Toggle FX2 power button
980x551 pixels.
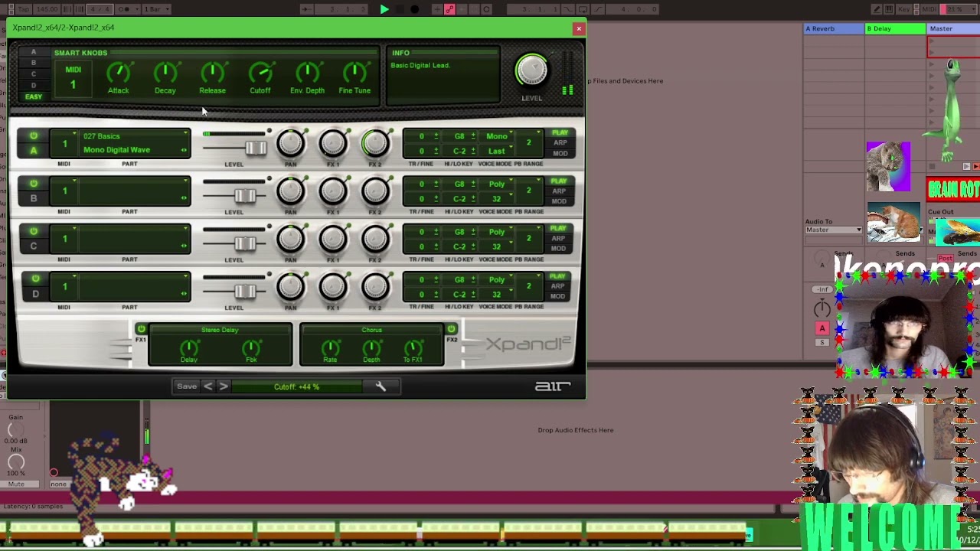[451, 329]
